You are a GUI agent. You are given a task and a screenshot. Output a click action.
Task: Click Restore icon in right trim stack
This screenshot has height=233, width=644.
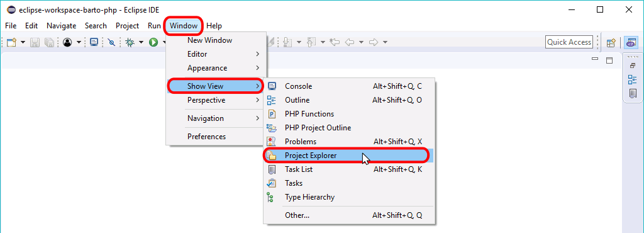click(x=633, y=65)
